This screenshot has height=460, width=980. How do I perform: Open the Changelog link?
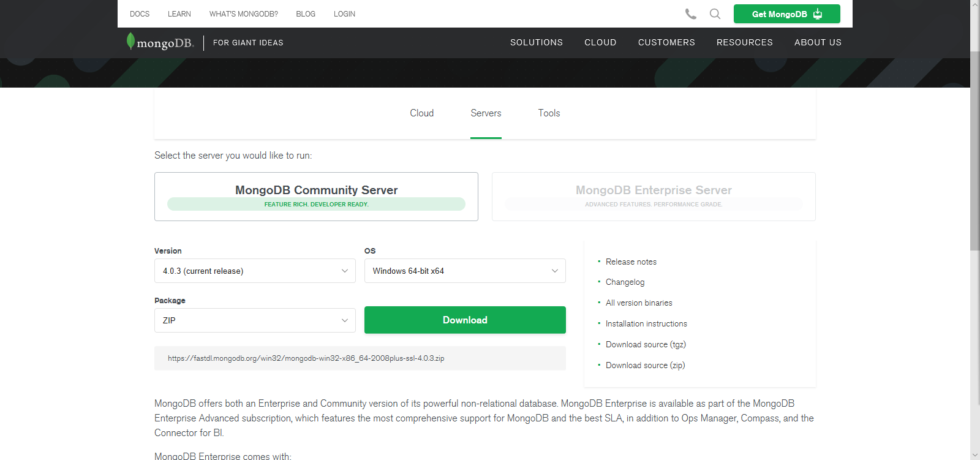pyautogui.click(x=625, y=282)
